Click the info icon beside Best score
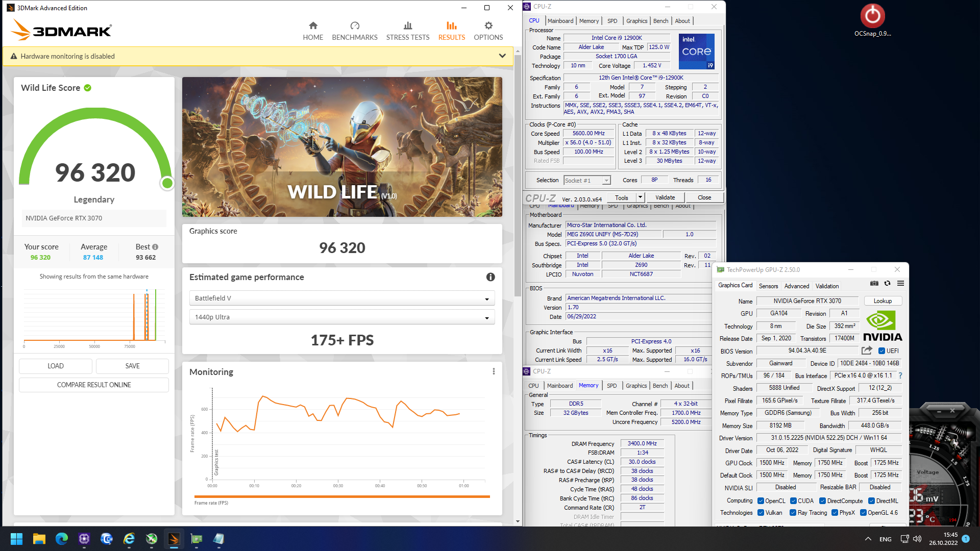Viewport: 980px width, 551px height. tap(155, 247)
